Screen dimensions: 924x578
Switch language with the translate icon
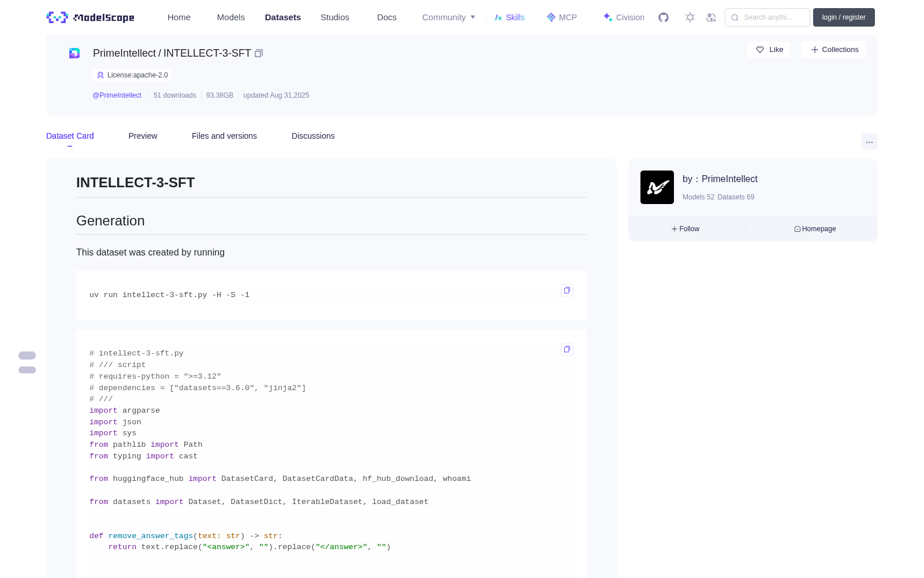coord(711,17)
